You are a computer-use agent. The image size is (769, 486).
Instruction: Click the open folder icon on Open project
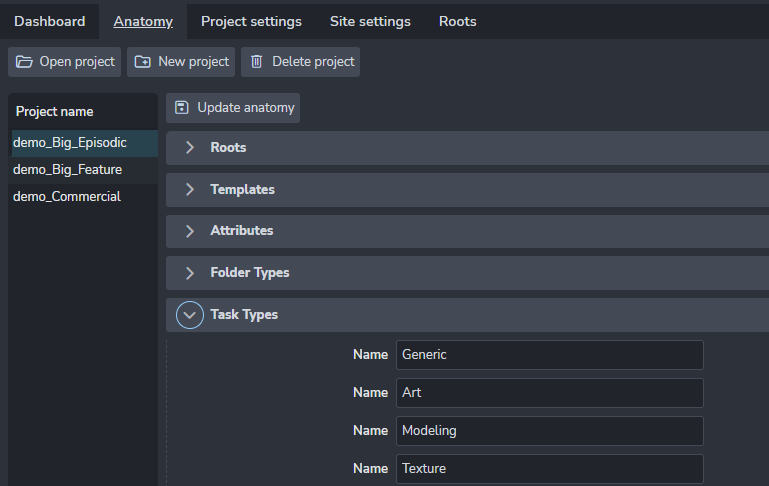click(x=24, y=62)
